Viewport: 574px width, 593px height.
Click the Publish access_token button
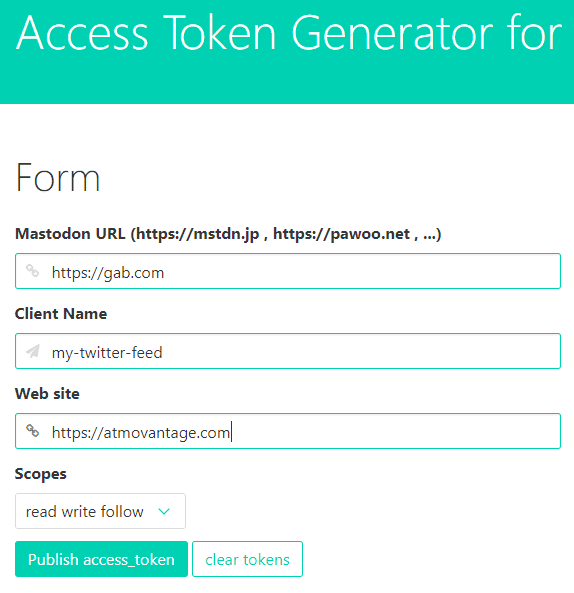pos(101,559)
